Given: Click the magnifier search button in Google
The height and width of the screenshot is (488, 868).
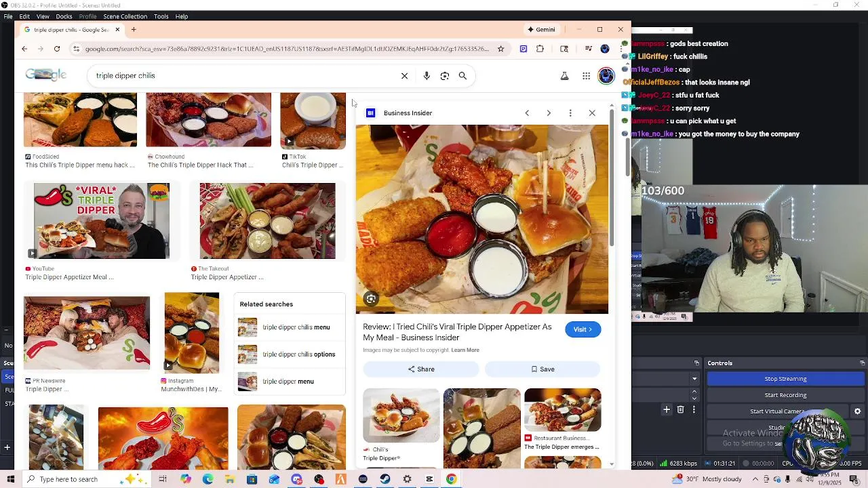Looking at the screenshot, I should point(462,76).
